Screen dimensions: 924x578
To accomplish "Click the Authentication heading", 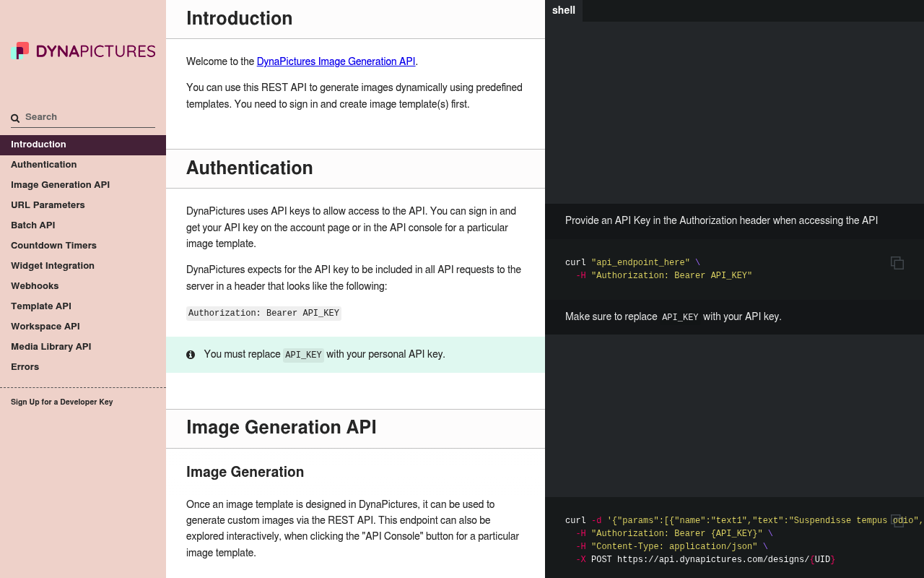I will pyautogui.click(x=250, y=168).
